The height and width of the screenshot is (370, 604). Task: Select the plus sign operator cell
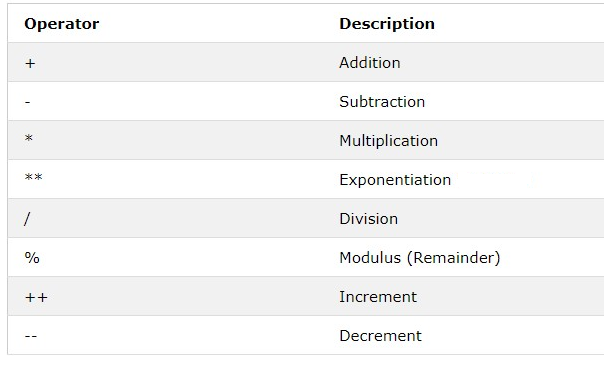click(30, 64)
